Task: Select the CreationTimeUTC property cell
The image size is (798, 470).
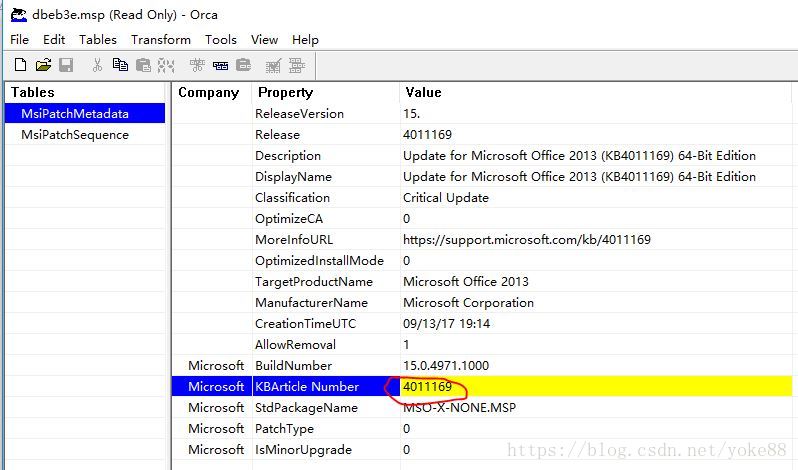Action: click(x=306, y=324)
